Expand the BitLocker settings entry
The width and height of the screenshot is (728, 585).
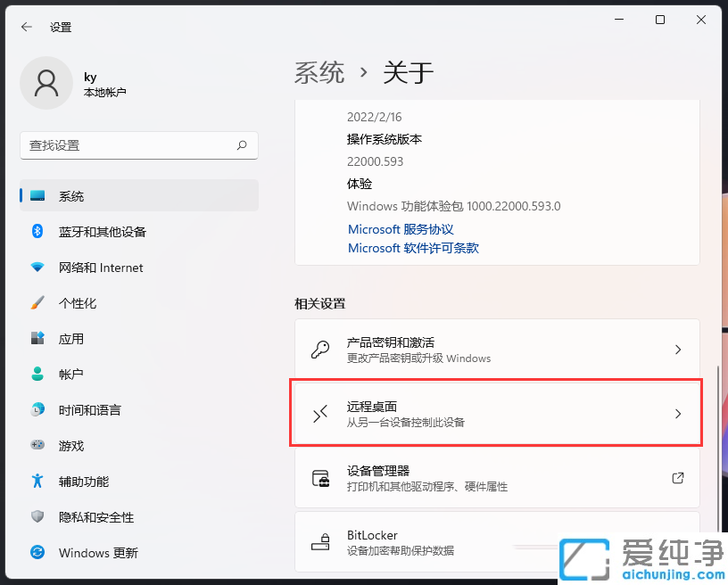(496, 542)
